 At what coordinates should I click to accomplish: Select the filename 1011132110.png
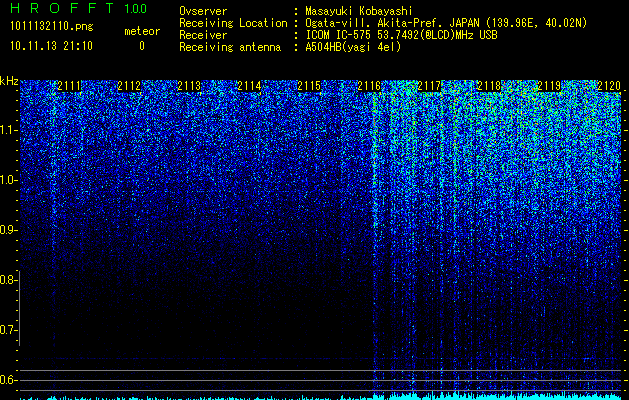point(52,26)
